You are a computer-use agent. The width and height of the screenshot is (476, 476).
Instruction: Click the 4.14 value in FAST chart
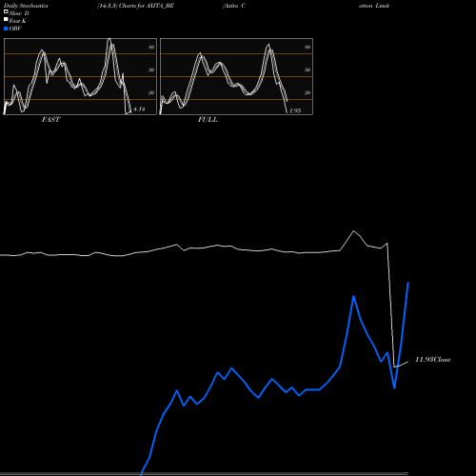click(x=139, y=109)
